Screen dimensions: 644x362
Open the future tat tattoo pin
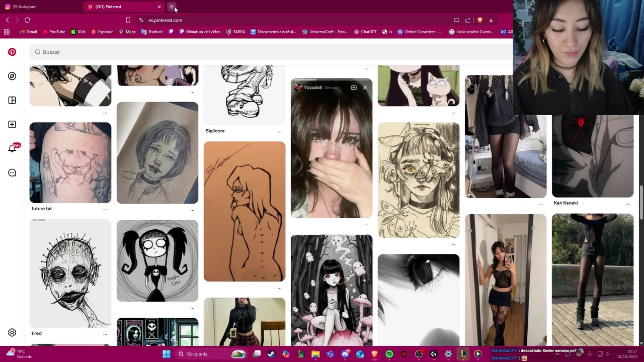click(70, 162)
